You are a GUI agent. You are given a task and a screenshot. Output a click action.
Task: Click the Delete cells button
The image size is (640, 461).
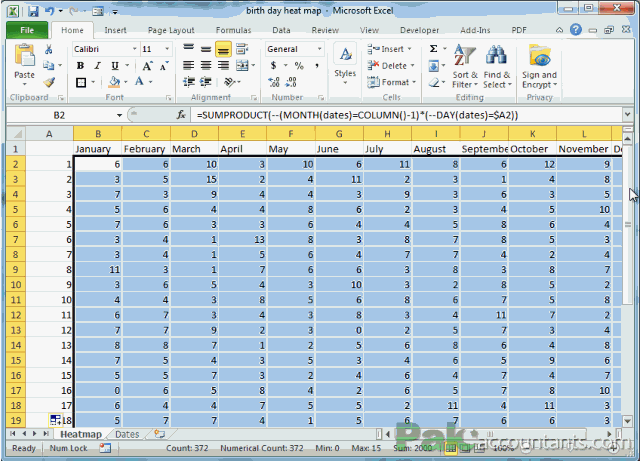coord(391,65)
